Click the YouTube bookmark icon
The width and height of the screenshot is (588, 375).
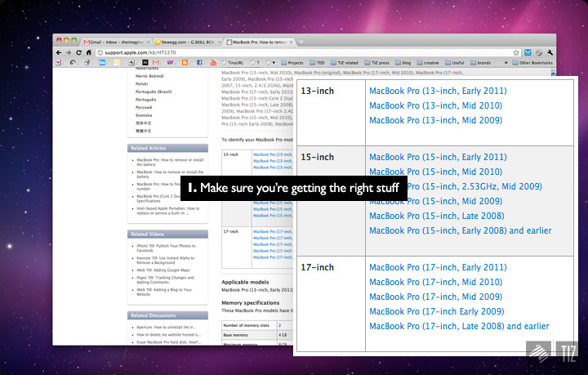pyautogui.click(x=213, y=62)
